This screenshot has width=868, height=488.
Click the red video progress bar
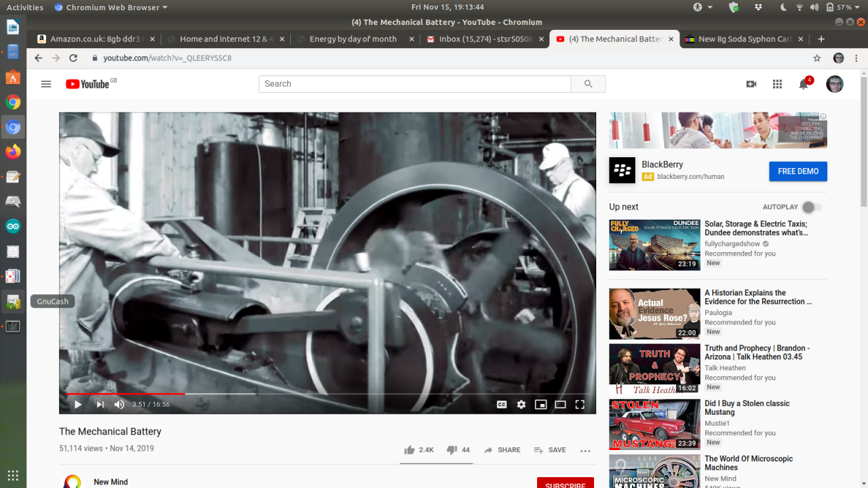(125, 394)
